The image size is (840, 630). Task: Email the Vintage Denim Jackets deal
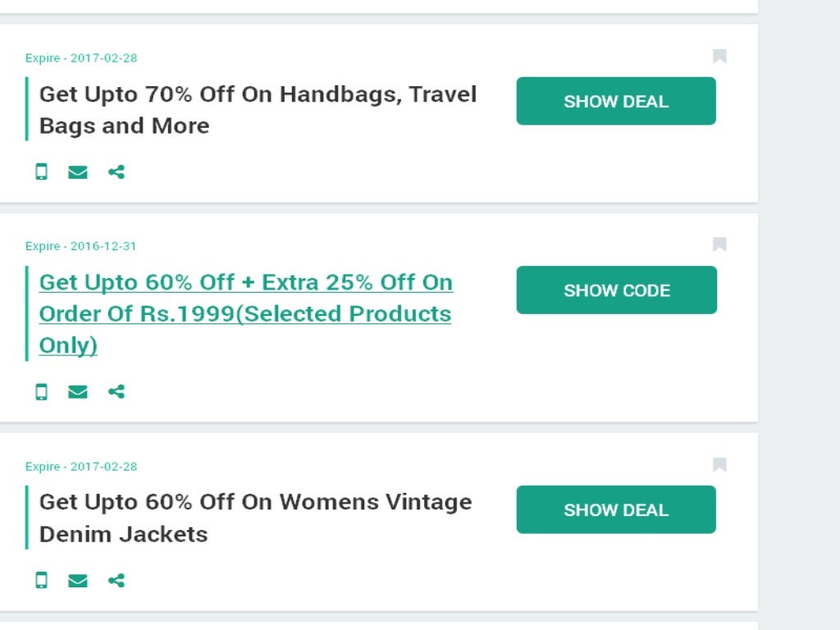[x=78, y=580]
